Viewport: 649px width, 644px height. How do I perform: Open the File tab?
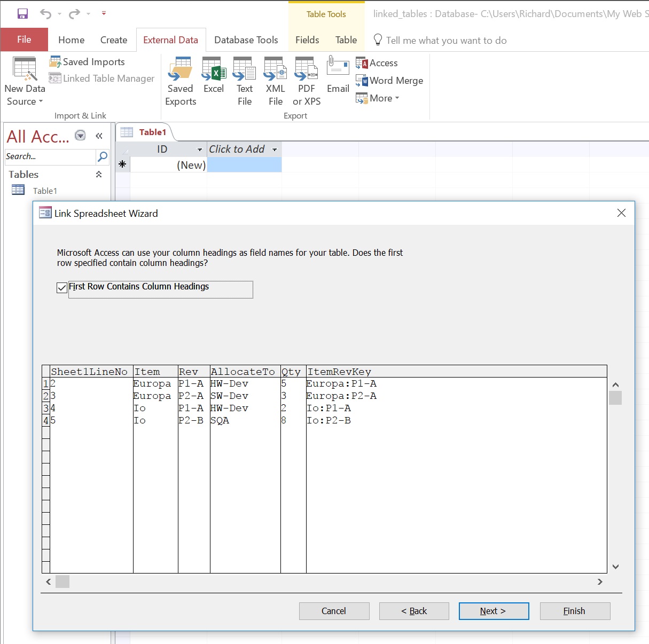(x=24, y=40)
